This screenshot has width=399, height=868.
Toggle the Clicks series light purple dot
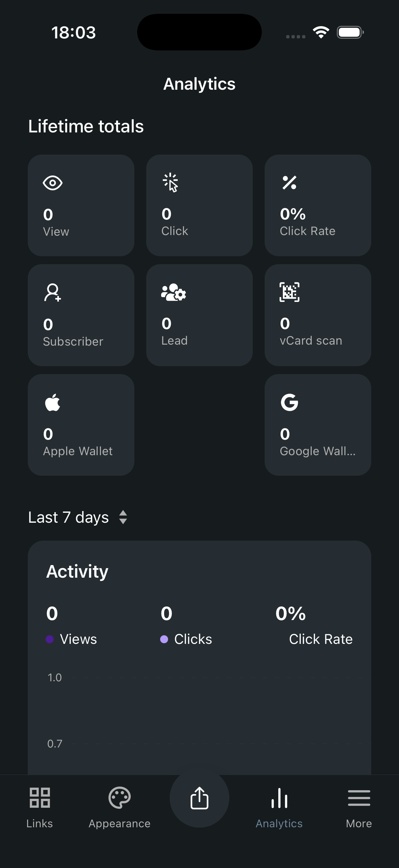point(164,639)
